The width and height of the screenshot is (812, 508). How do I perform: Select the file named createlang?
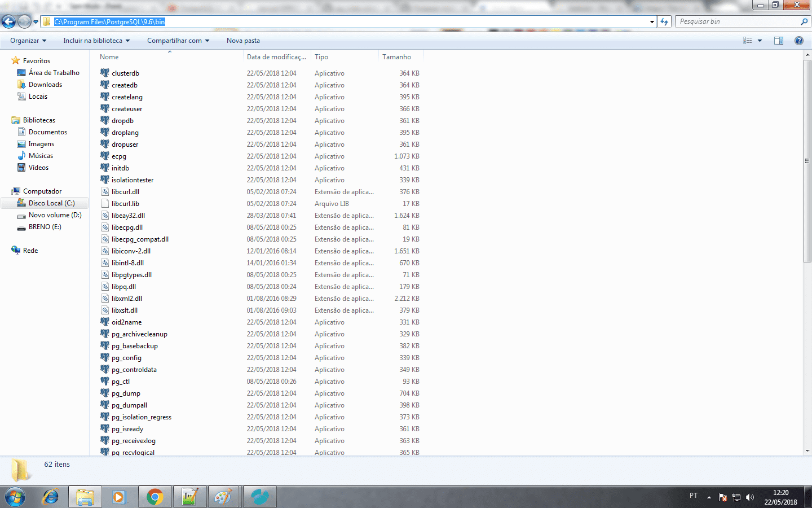[x=127, y=97]
